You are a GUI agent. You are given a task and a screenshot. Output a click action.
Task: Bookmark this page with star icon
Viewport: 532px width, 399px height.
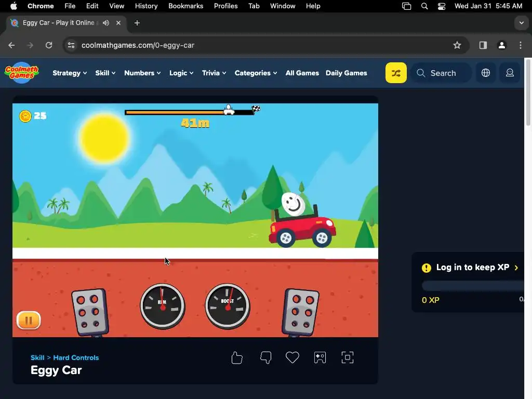pos(457,45)
